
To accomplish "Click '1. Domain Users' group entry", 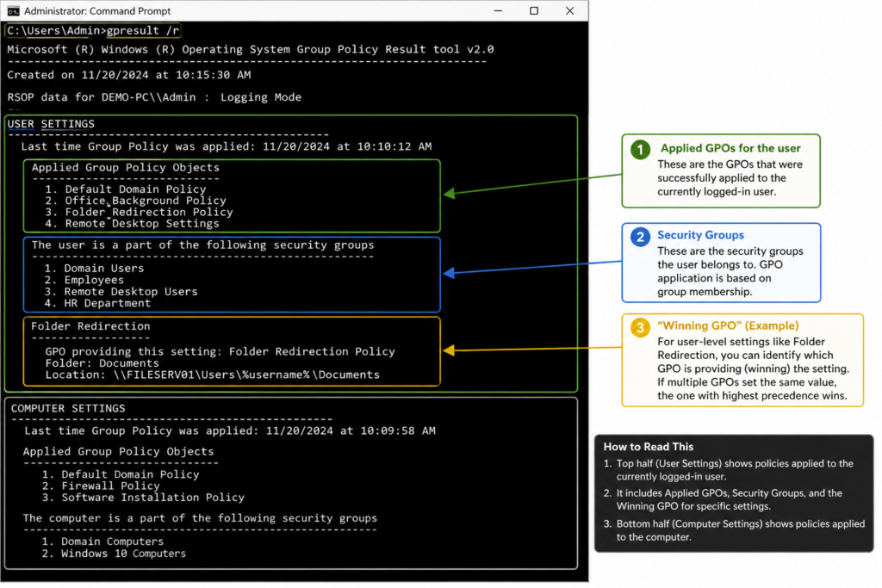I will (94, 269).
